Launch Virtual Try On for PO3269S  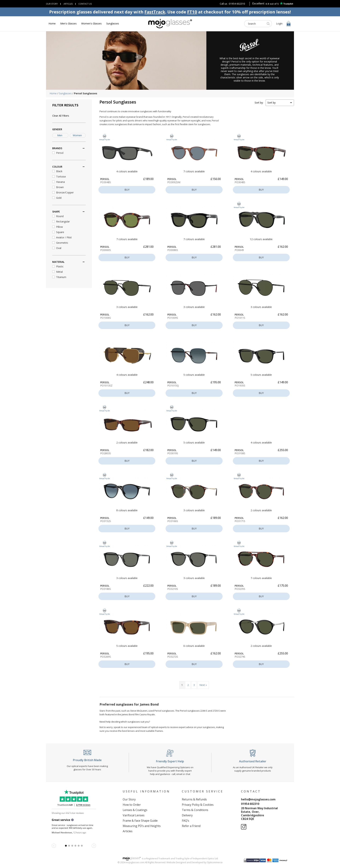104,612
